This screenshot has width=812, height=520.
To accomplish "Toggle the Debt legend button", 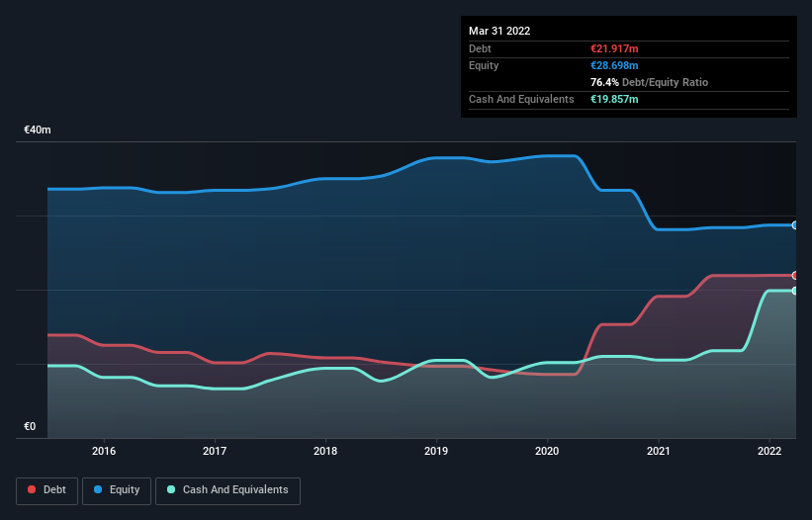I will click(47, 489).
